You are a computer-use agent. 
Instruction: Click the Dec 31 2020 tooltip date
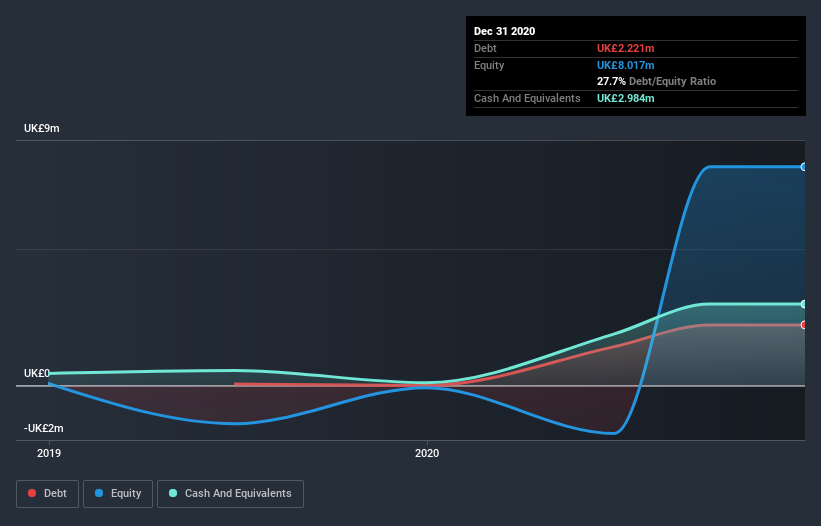(x=504, y=31)
